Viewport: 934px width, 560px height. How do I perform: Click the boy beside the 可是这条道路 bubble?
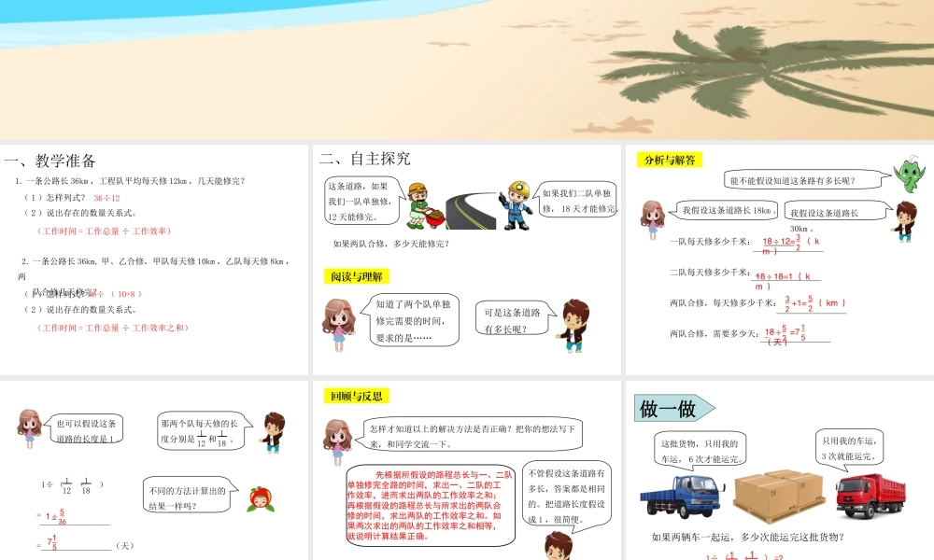[573, 326]
